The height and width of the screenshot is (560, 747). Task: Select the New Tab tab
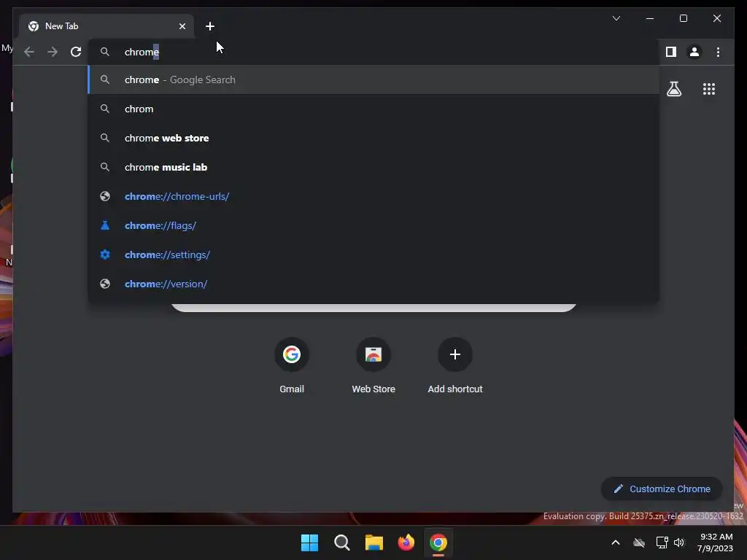(x=107, y=26)
